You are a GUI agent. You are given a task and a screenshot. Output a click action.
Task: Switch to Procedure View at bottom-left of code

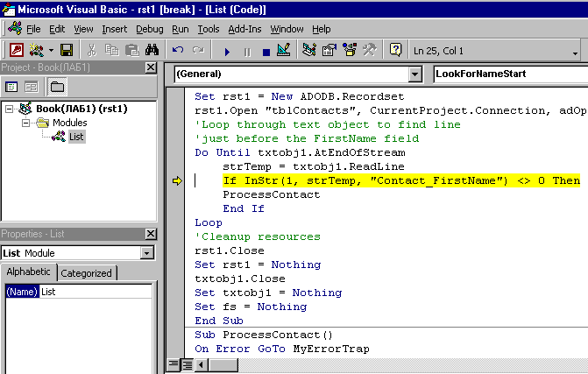click(x=174, y=364)
